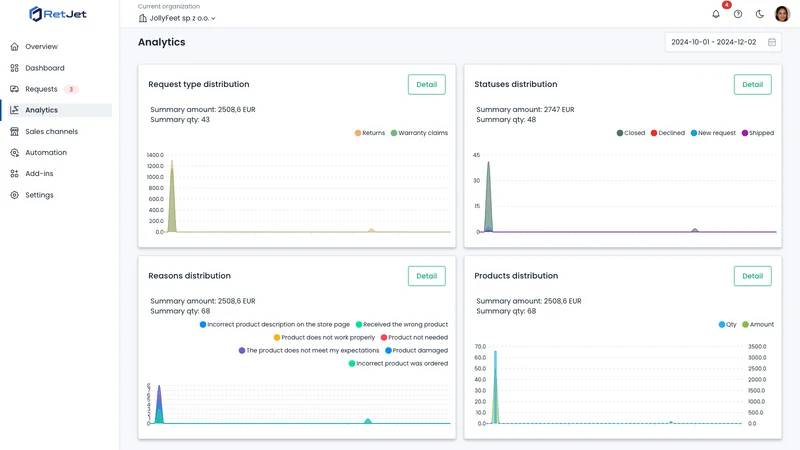The height and width of the screenshot is (450, 800).
Task: Expand the JollyFeet organization dropdown
Action: [177, 18]
